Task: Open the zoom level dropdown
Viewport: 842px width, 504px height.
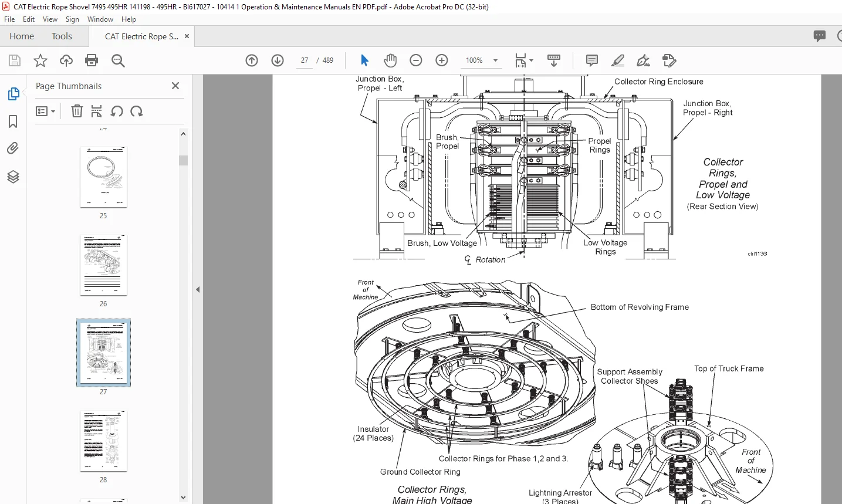Action: click(x=496, y=60)
